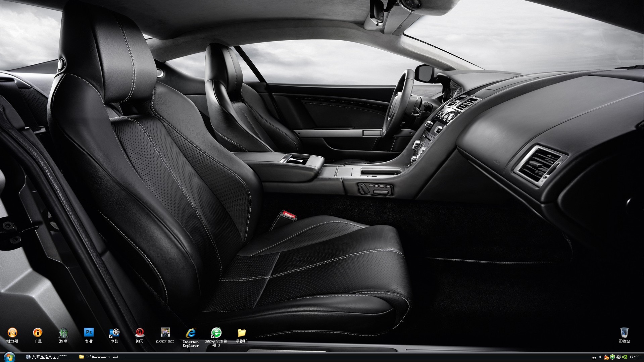Screen dimensions: 644x362
Task: Open the QQ penguin tray icon
Action: click(606, 357)
